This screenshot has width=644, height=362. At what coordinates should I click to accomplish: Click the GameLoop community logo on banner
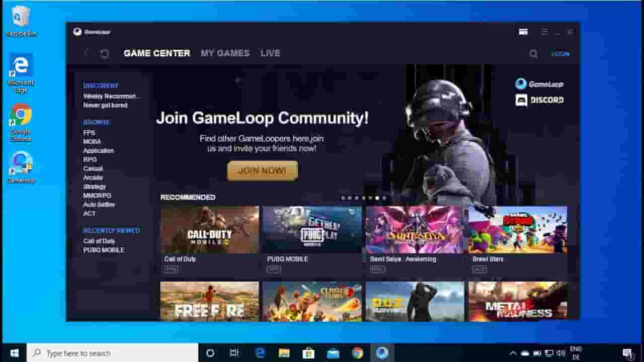tap(539, 84)
